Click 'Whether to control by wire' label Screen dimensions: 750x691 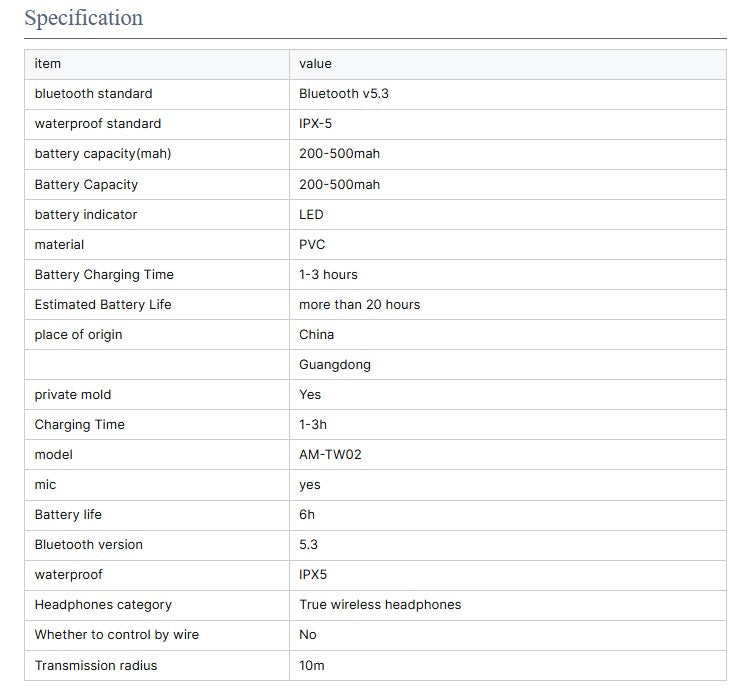[116, 634]
